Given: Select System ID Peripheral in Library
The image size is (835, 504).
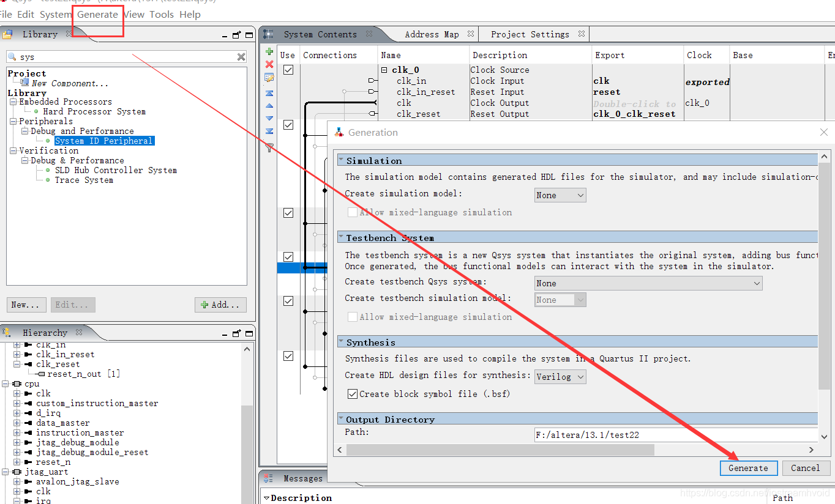Looking at the screenshot, I should pyautogui.click(x=103, y=141).
